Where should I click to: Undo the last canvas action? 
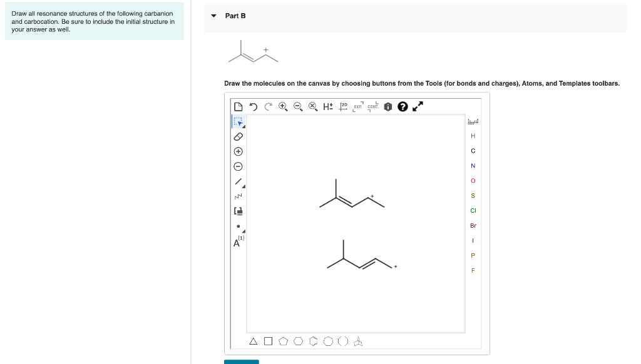click(x=253, y=106)
